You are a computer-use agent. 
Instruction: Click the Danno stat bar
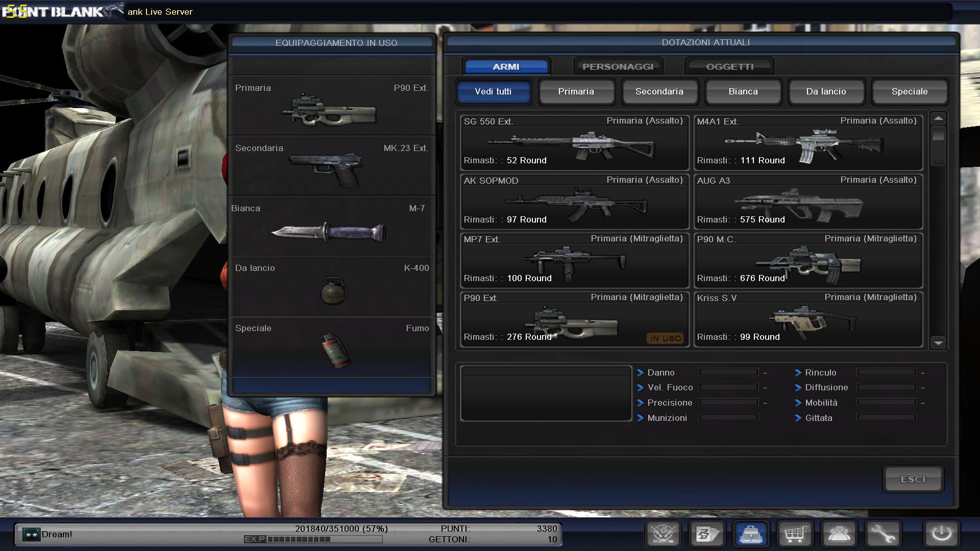pos(728,372)
